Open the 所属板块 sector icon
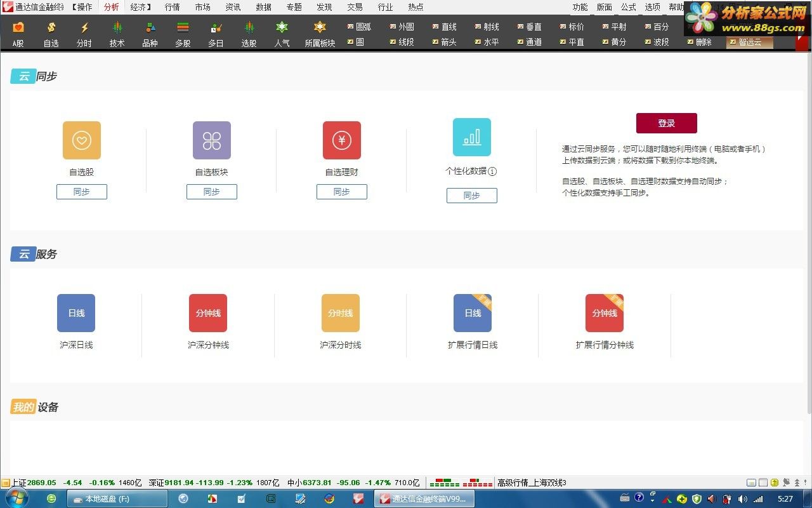The width and height of the screenshot is (812, 508). (x=320, y=34)
